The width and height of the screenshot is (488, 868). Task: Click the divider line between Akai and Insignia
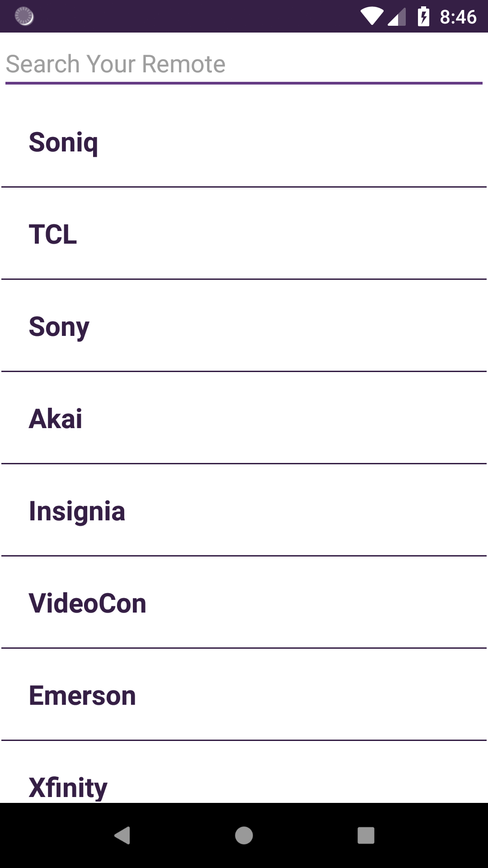(x=244, y=463)
